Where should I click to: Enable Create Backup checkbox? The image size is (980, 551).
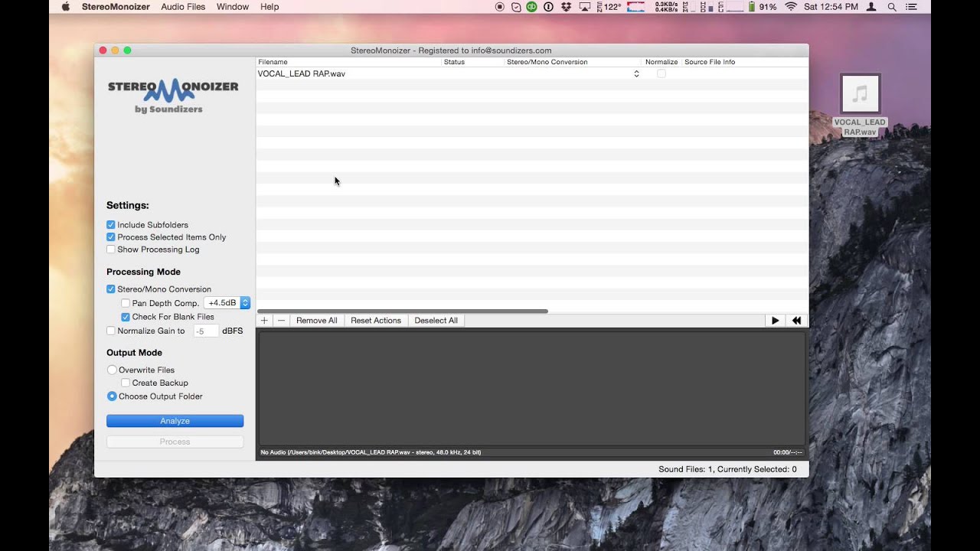tap(126, 383)
